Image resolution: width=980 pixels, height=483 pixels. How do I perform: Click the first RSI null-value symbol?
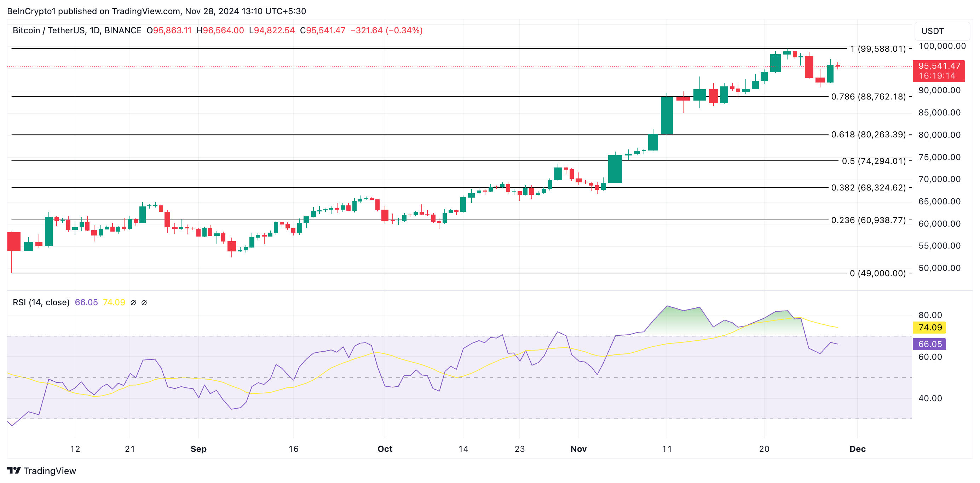133,303
